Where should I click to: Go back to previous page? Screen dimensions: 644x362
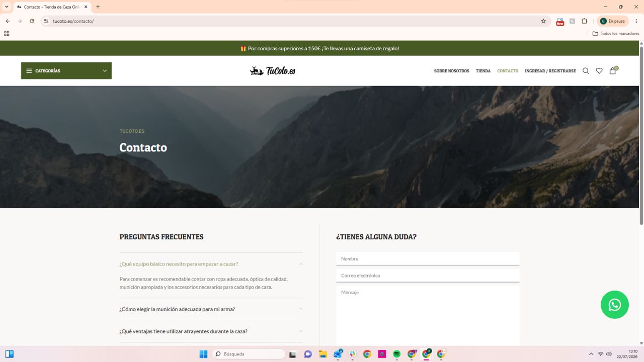8,21
